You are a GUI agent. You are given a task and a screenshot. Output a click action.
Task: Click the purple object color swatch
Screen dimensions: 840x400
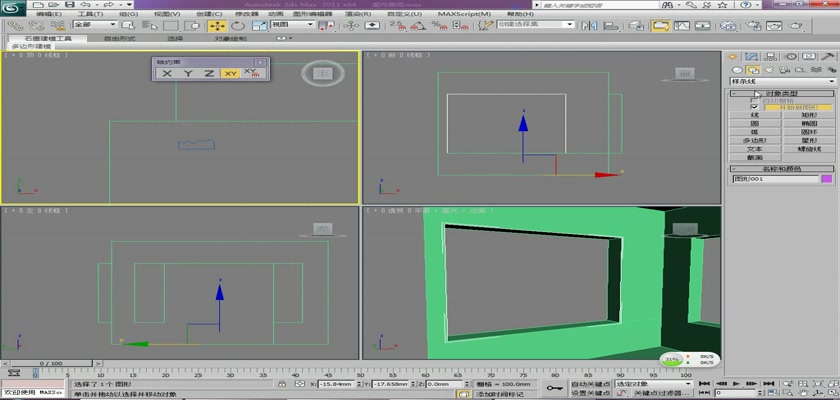click(827, 179)
